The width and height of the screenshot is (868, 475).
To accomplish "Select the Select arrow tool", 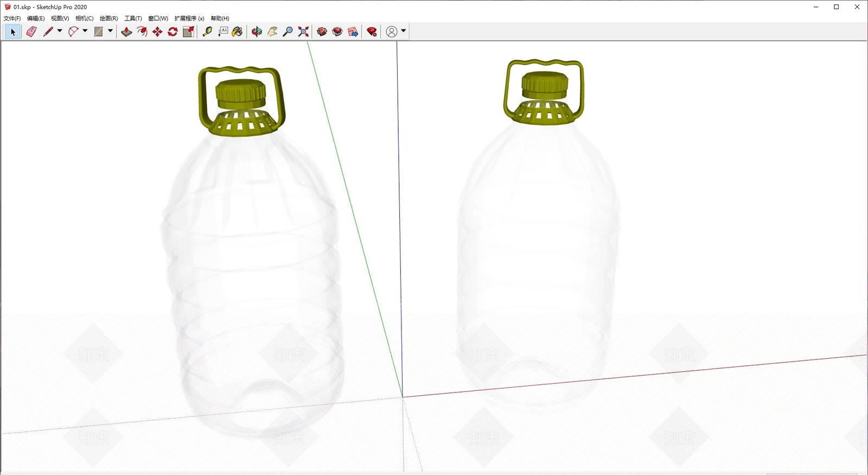I will (13, 32).
